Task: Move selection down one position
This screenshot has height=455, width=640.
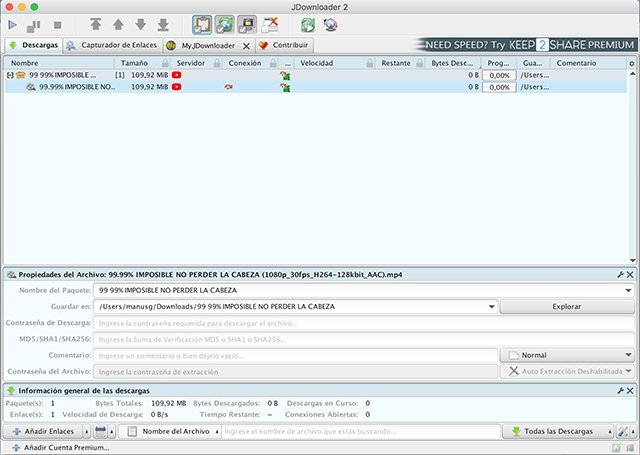Action: (x=141, y=24)
